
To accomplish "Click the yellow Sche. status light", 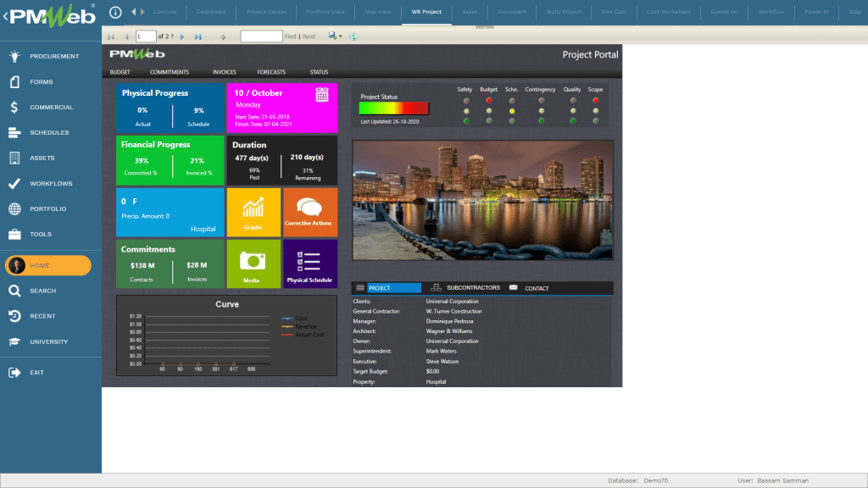I will (x=512, y=111).
